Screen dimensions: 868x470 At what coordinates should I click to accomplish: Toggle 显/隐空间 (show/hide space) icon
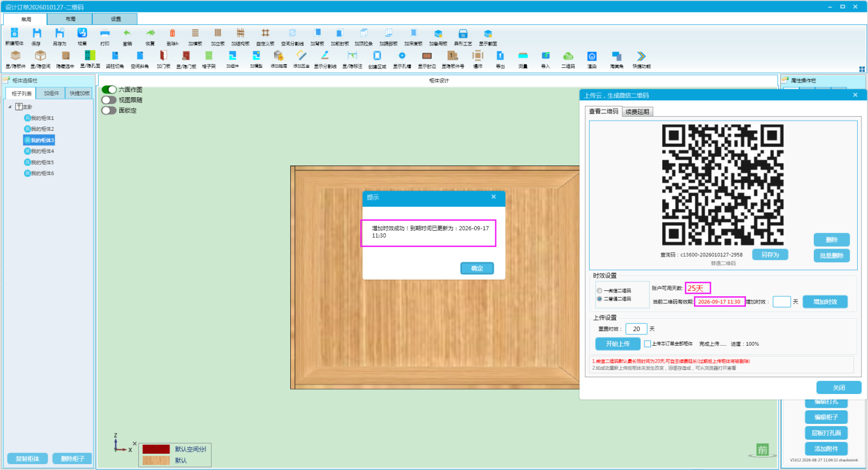pyautogui.click(x=40, y=55)
